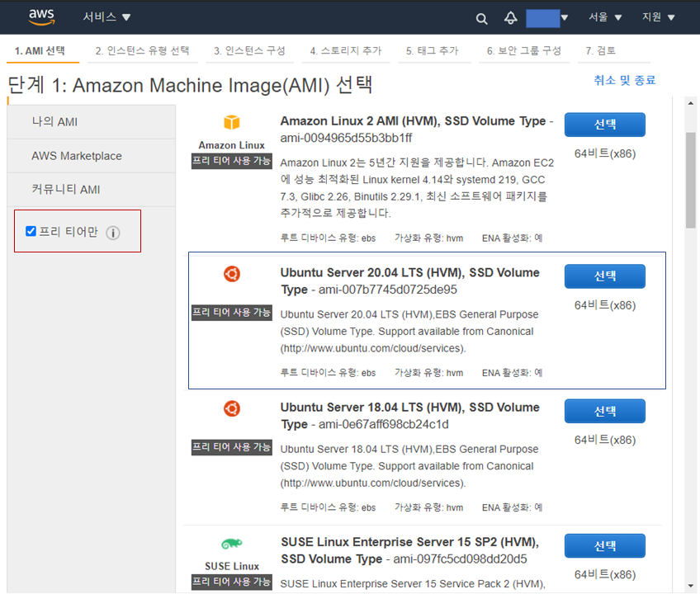Click ami-0094965d55b3bb1ff ID text
Viewport: 700px width, 594px height.
(346, 139)
